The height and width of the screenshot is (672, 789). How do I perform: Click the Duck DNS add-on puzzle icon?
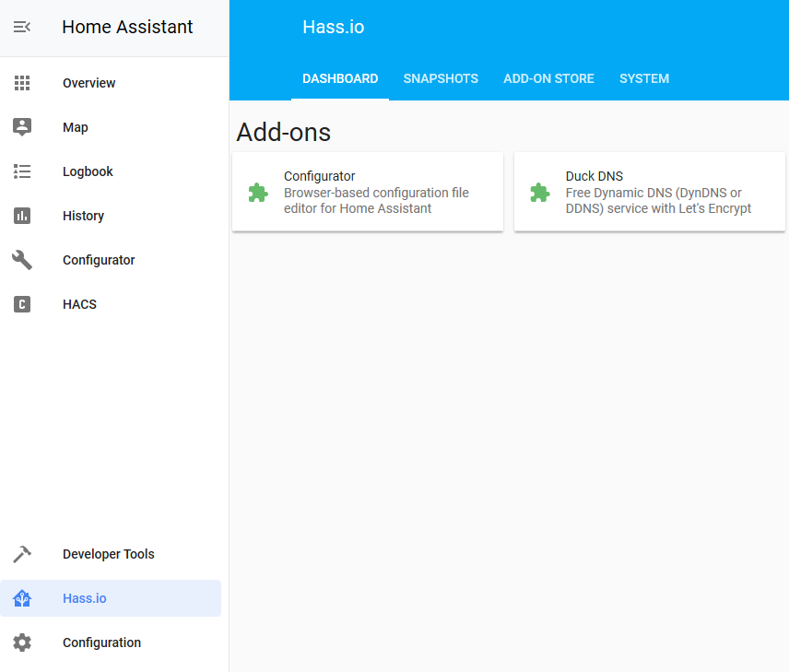tap(540, 193)
